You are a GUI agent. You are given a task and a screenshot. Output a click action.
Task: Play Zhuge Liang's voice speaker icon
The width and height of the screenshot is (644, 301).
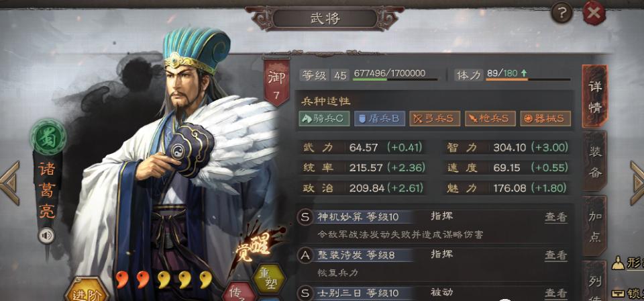(46, 236)
